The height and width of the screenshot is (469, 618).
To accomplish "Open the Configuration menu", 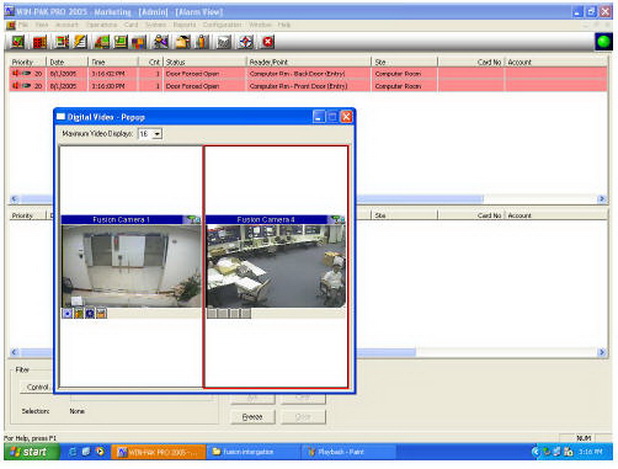I will (x=222, y=25).
